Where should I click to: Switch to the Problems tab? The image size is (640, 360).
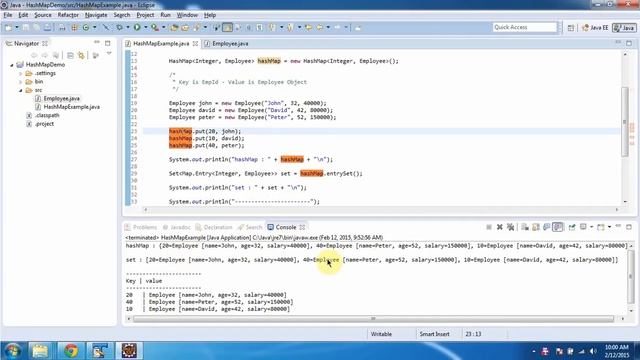[x=141, y=227]
